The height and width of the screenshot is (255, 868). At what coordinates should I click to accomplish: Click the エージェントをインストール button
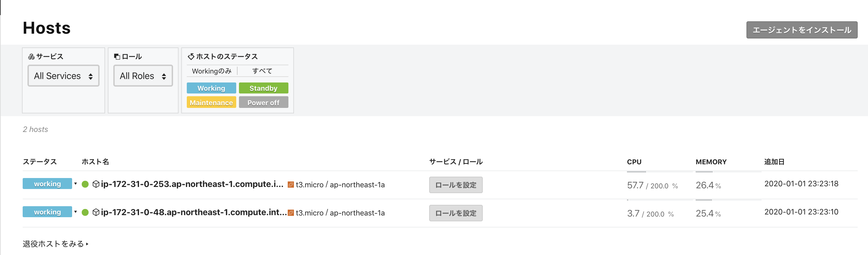click(x=802, y=30)
